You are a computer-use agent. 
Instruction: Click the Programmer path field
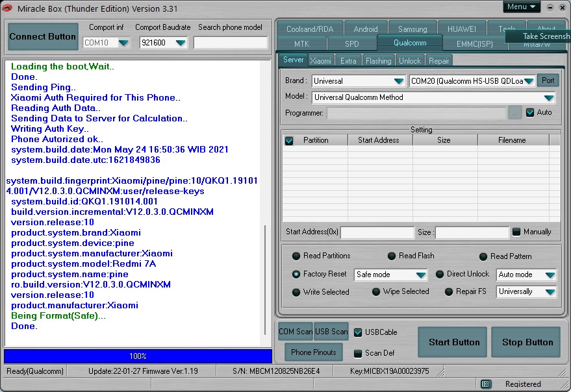(x=416, y=113)
